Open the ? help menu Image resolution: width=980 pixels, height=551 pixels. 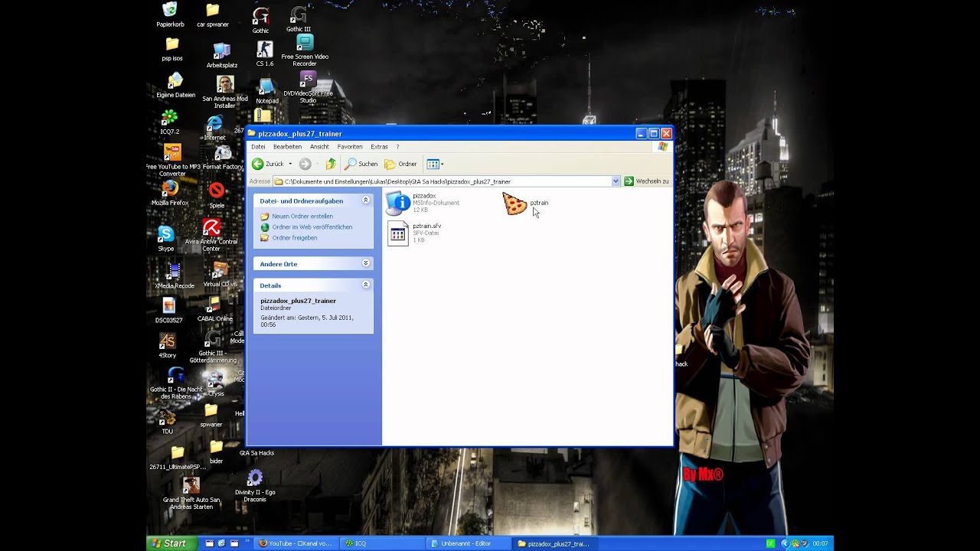click(397, 146)
